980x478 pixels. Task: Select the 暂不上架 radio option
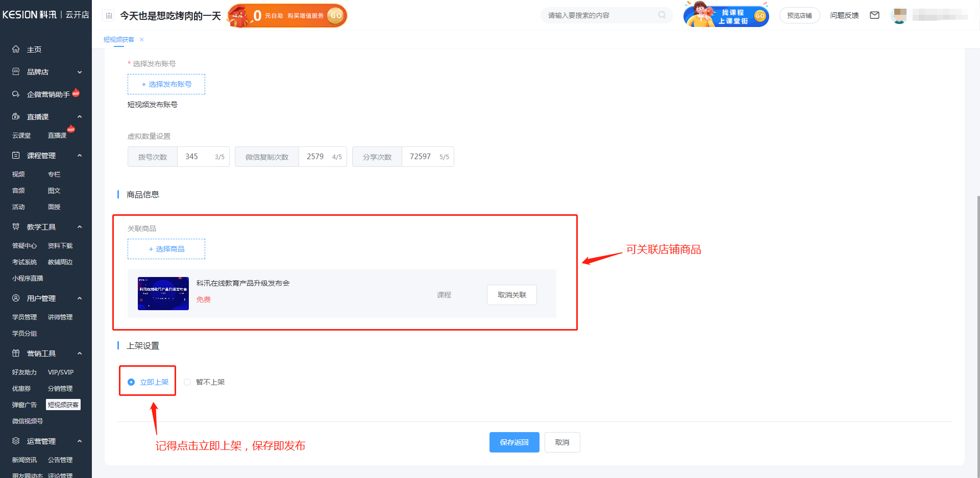(x=187, y=382)
